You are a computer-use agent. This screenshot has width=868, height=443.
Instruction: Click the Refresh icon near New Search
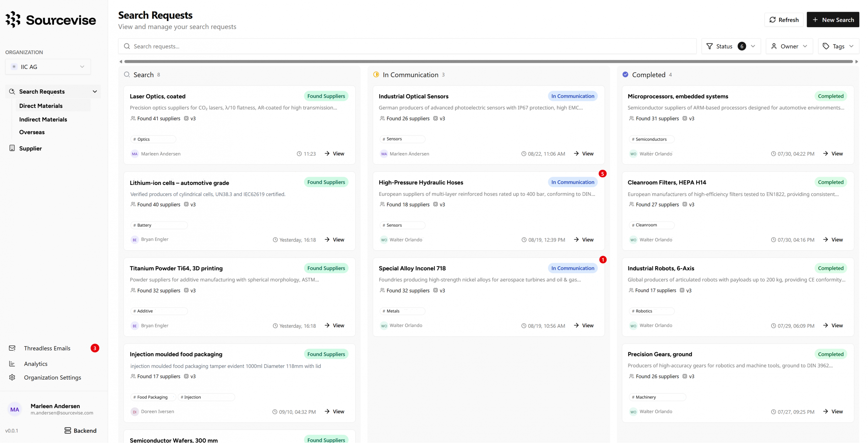[x=773, y=19]
